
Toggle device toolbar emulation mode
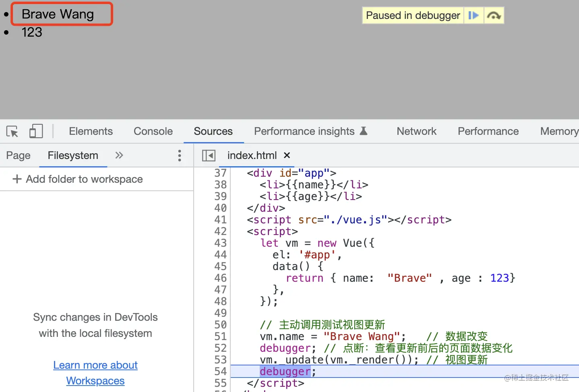pos(36,132)
